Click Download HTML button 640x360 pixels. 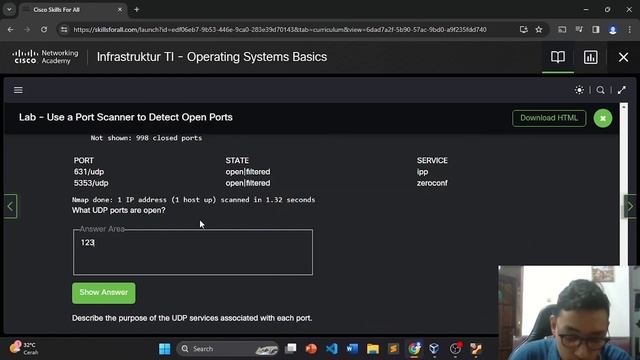coord(549,118)
